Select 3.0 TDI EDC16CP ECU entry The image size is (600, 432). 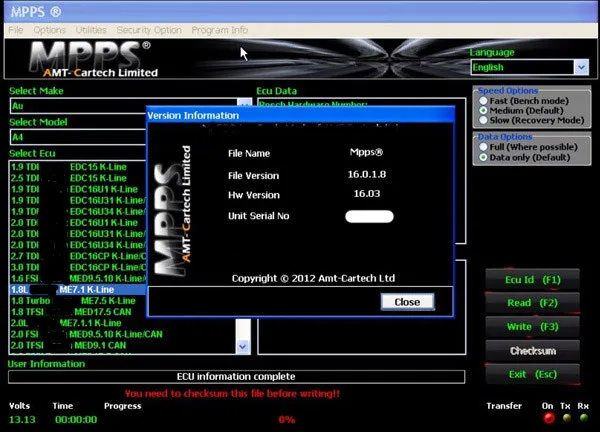coord(78,267)
